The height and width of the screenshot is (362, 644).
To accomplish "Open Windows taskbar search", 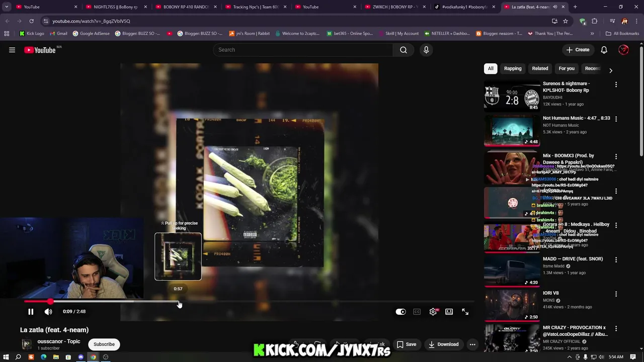I will tap(18, 357).
